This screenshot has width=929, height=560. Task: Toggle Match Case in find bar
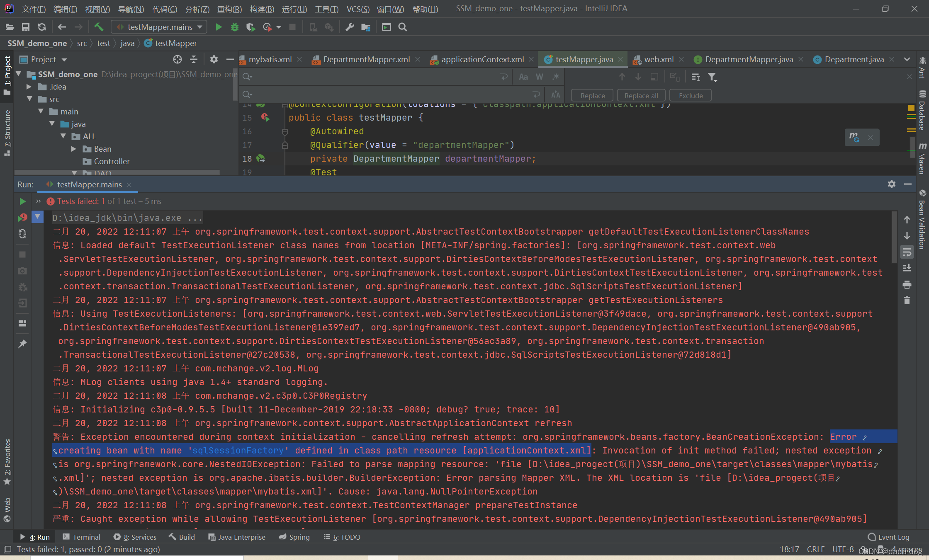523,77
